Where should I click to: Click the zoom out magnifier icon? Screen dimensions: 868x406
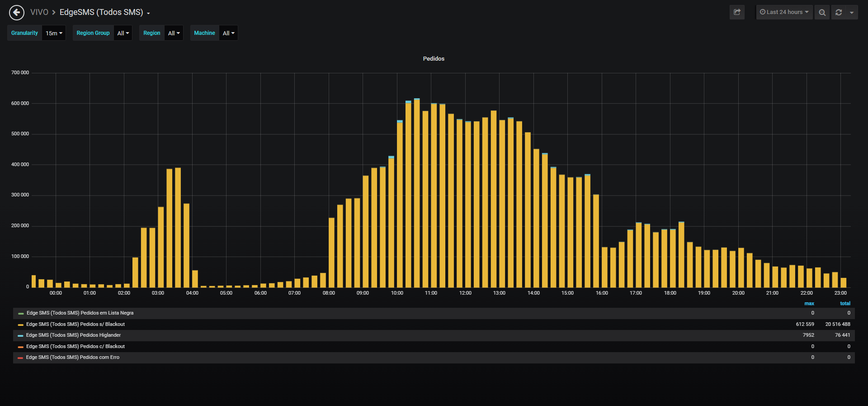pyautogui.click(x=822, y=12)
